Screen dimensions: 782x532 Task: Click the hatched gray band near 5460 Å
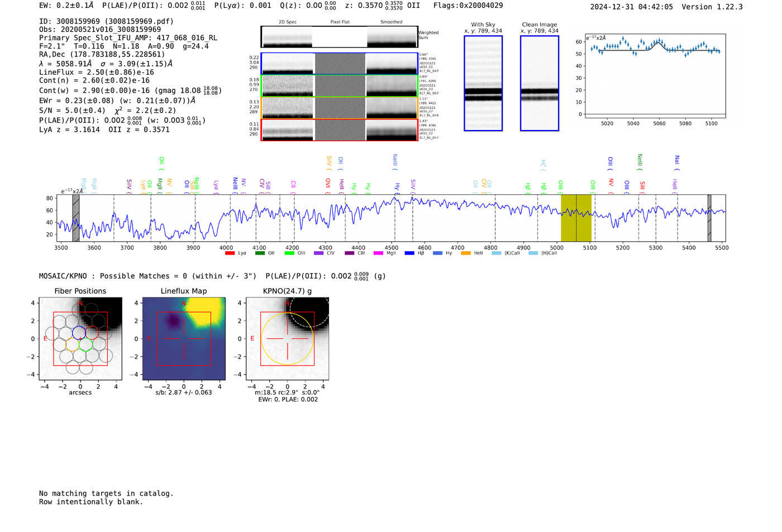pyautogui.click(x=709, y=218)
